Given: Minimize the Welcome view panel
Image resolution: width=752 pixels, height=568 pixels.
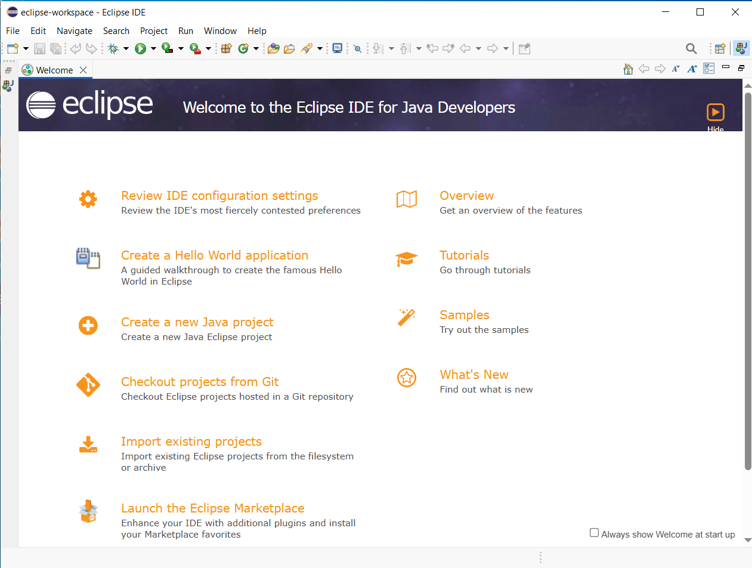Looking at the screenshot, I should click(x=726, y=67).
